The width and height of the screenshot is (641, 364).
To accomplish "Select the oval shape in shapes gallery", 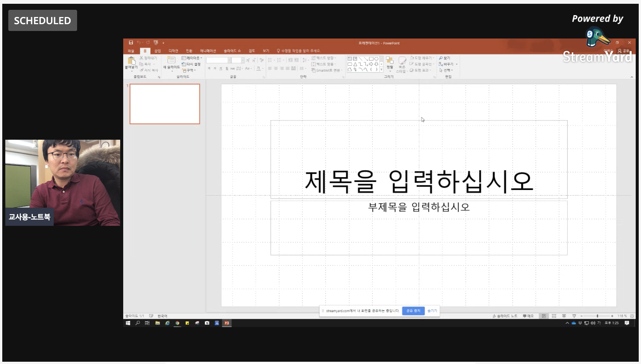I will click(376, 59).
